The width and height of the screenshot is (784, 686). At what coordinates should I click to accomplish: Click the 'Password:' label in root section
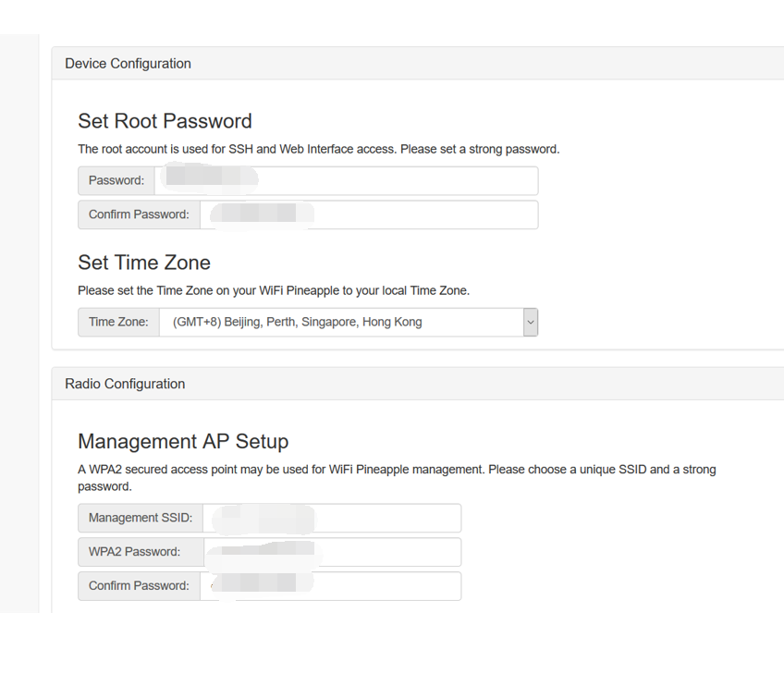pyautogui.click(x=116, y=180)
